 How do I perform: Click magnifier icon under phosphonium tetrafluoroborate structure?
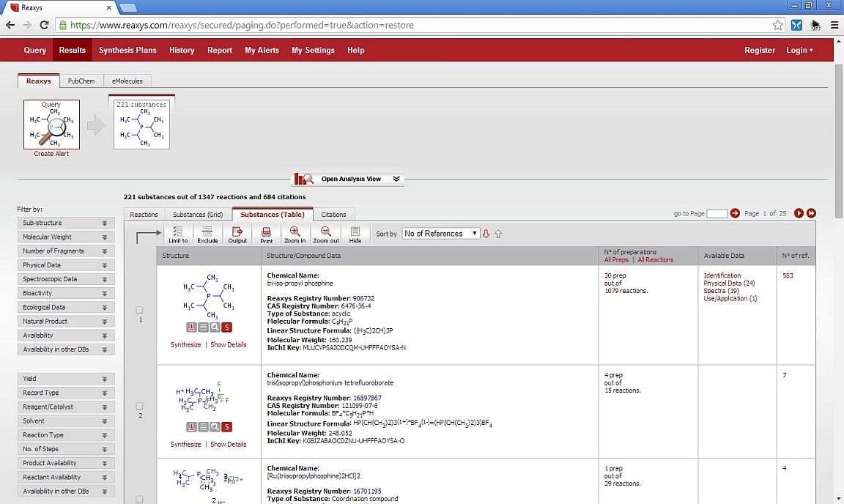pyautogui.click(x=215, y=426)
